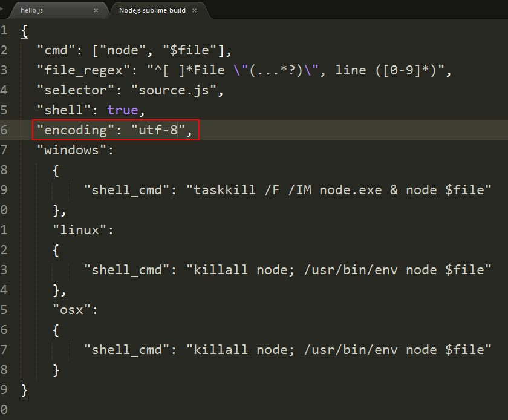The width and height of the screenshot is (508, 420).
Task: Click the opening brace on line 1
Action: (x=24, y=31)
